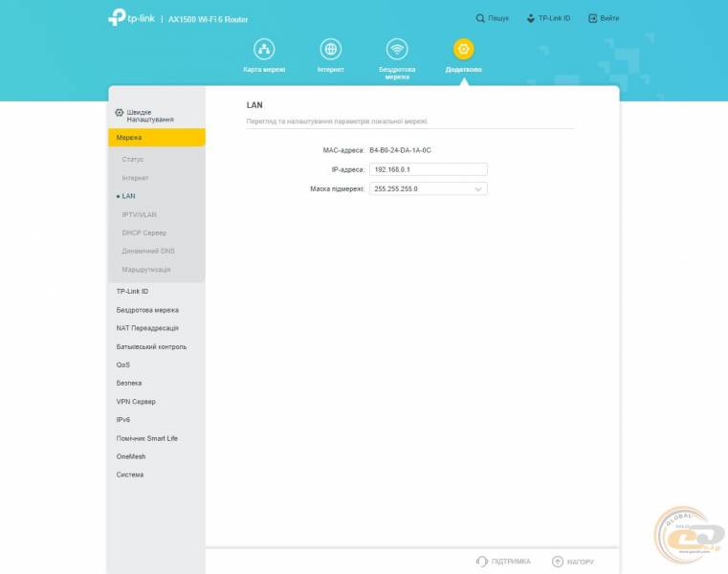
Task: Expand VPN Сервер sidebar section
Action: (136, 401)
